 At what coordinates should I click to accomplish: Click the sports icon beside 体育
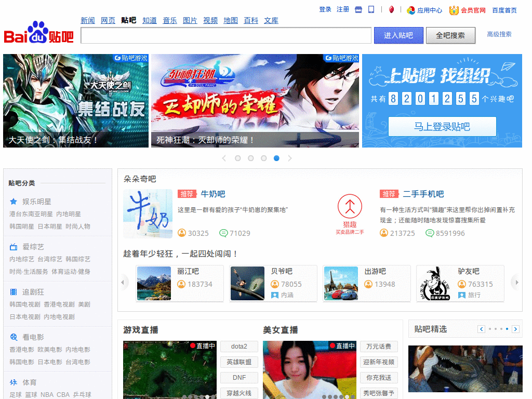(14, 382)
